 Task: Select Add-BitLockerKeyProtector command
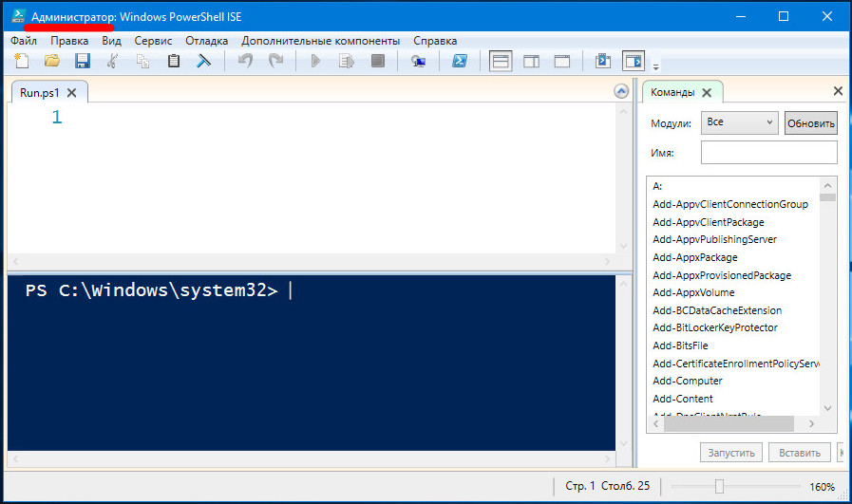(x=715, y=327)
